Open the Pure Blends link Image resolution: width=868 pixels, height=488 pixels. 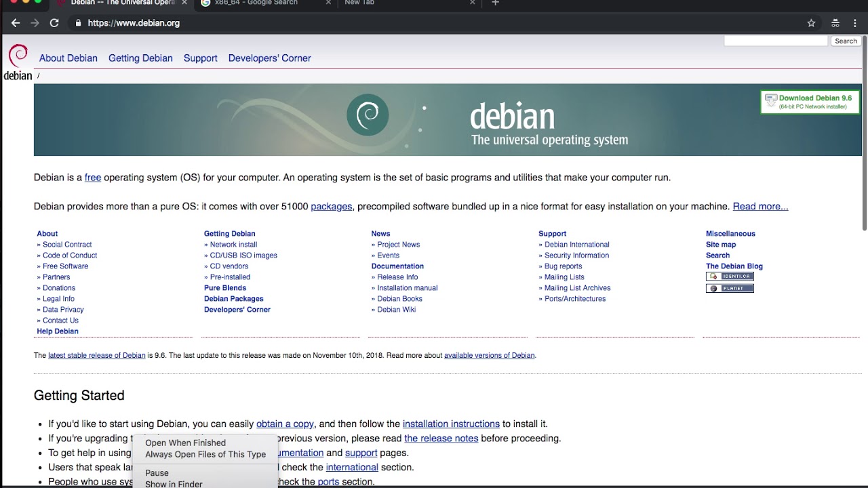click(225, 288)
